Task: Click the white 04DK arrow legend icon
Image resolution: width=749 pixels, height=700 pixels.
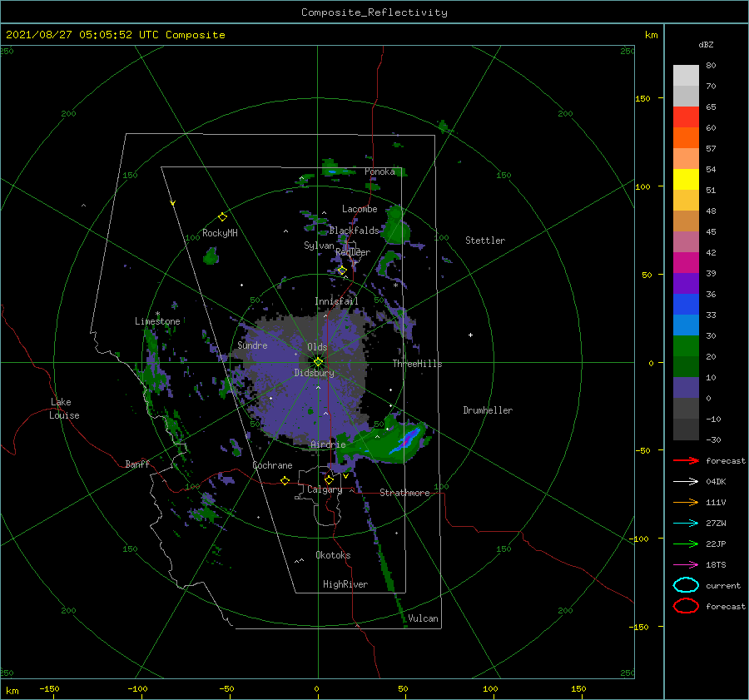Action: click(x=686, y=482)
